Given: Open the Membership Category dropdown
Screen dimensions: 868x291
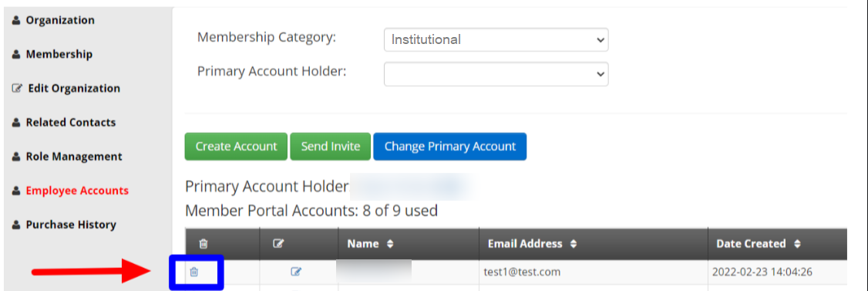Looking at the screenshot, I should (x=496, y=40).
